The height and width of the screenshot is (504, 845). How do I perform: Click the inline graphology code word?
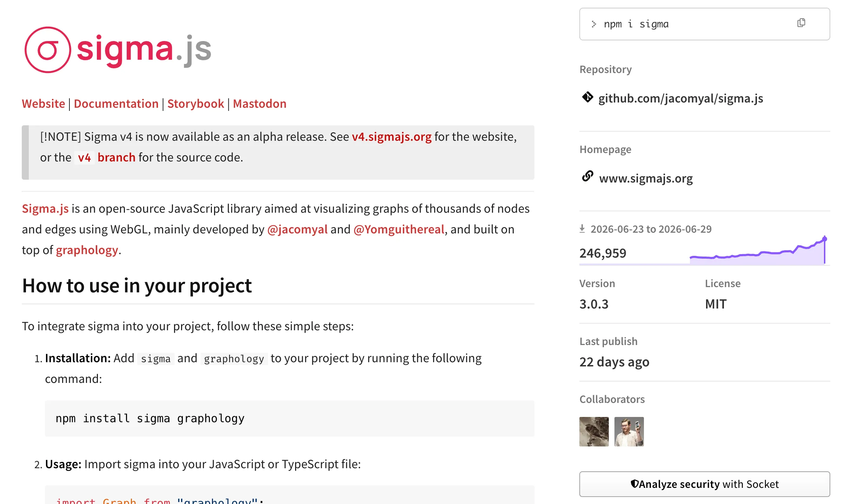tap(234, 359)
